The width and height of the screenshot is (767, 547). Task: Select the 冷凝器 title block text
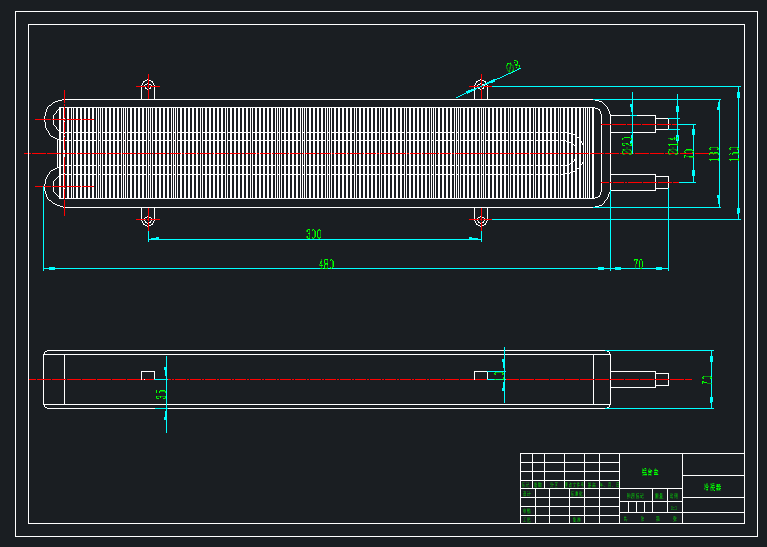713,487
